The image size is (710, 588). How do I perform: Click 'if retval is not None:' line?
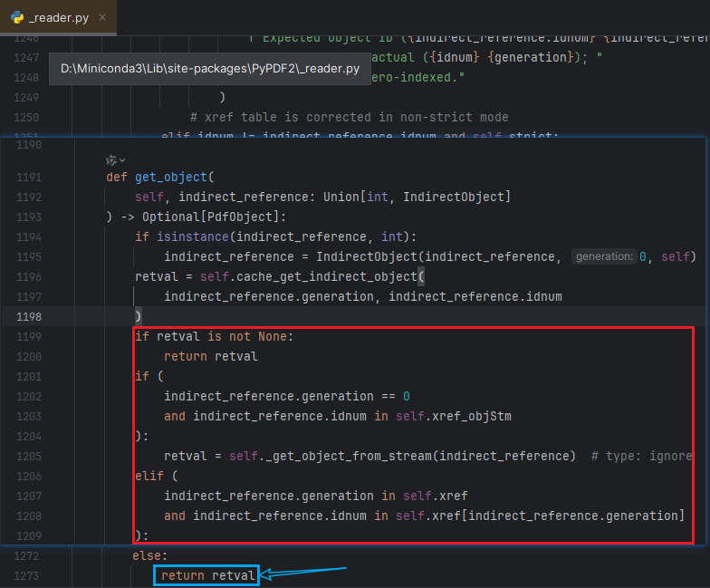pyautogui.click(x=214, y=337)
